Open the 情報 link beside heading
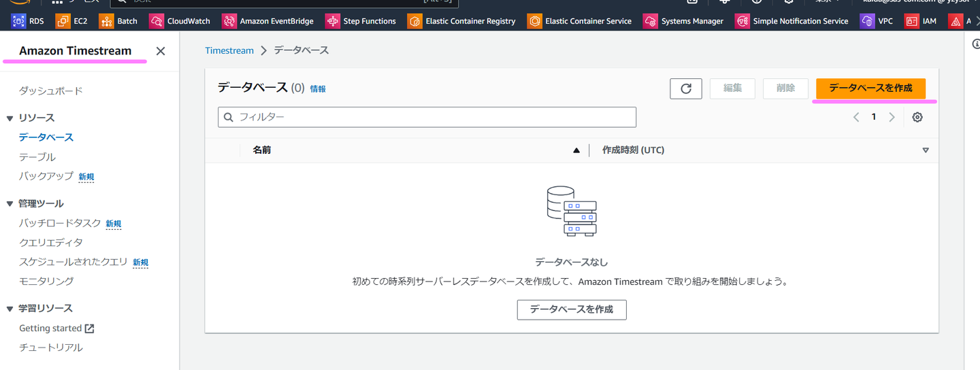This screenshot has height=370, width=980. tap(318, 88)
